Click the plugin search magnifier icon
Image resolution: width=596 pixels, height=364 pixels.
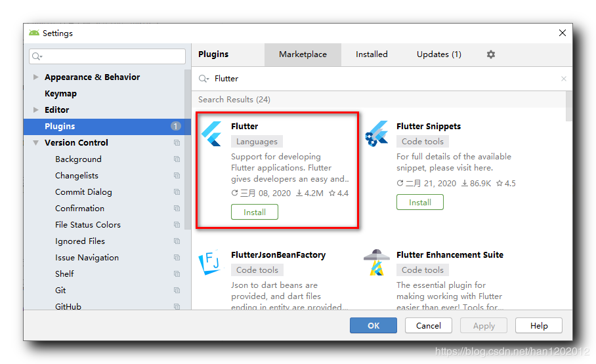[203, 79]
